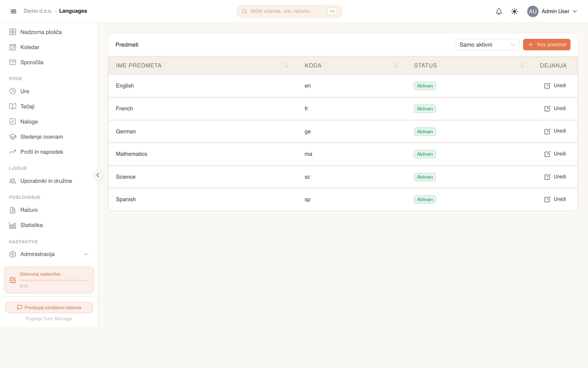Open the hamburger menu icon
The width and height of the screenshot is (588, 368).
click(x=13, y=11)
